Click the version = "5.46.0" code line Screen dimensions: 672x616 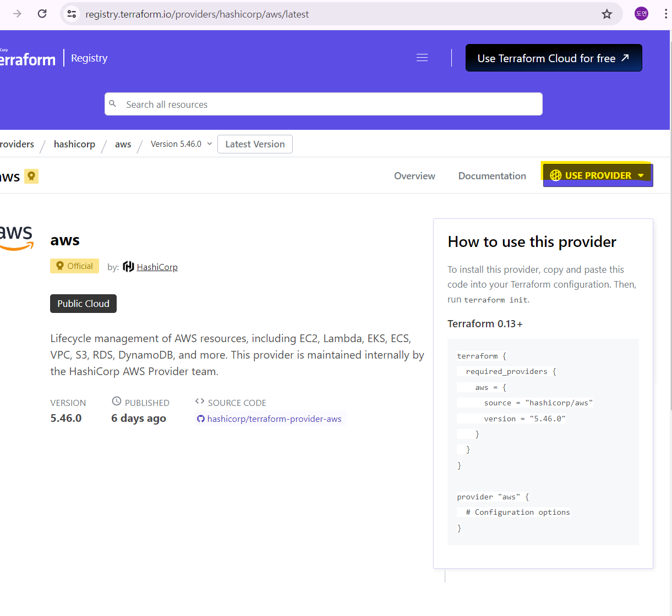tap(525, 419)
